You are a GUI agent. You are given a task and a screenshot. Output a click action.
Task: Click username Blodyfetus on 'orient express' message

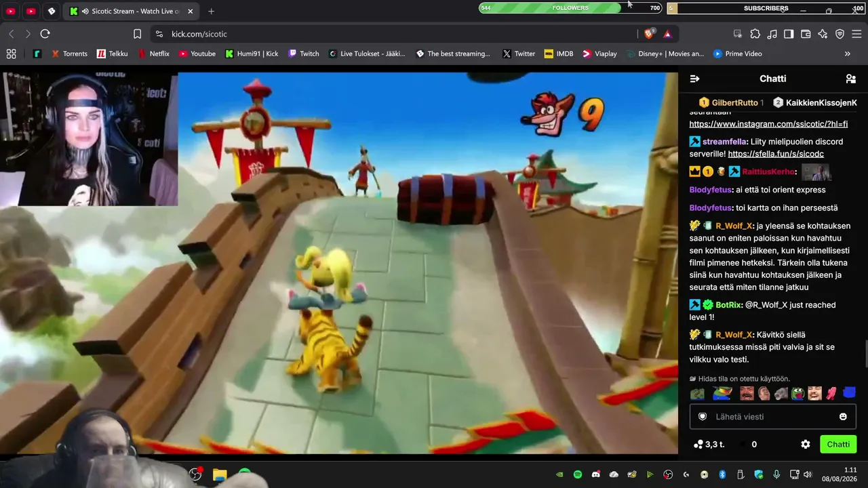pos(711,190)
